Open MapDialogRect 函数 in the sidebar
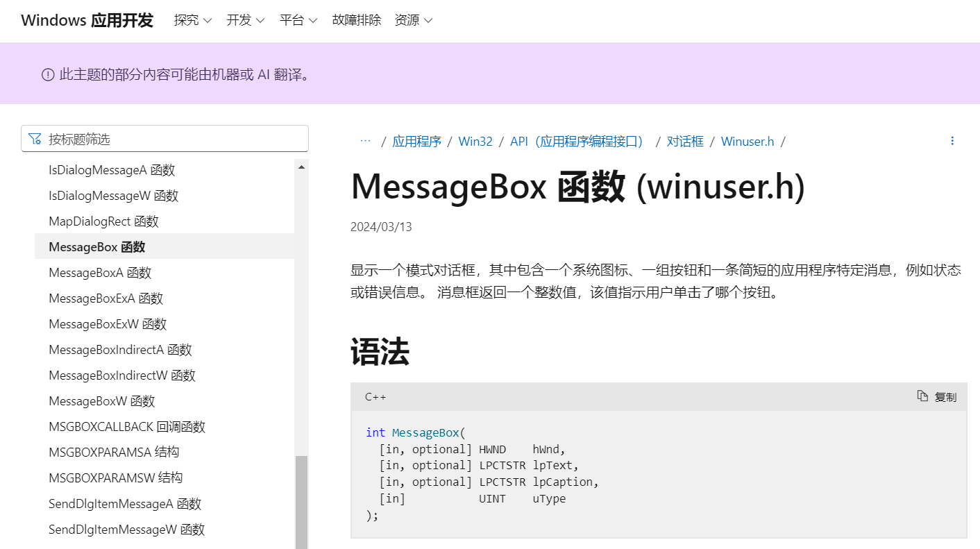Screen dimensions: 980x549 [x=103, y=221]
